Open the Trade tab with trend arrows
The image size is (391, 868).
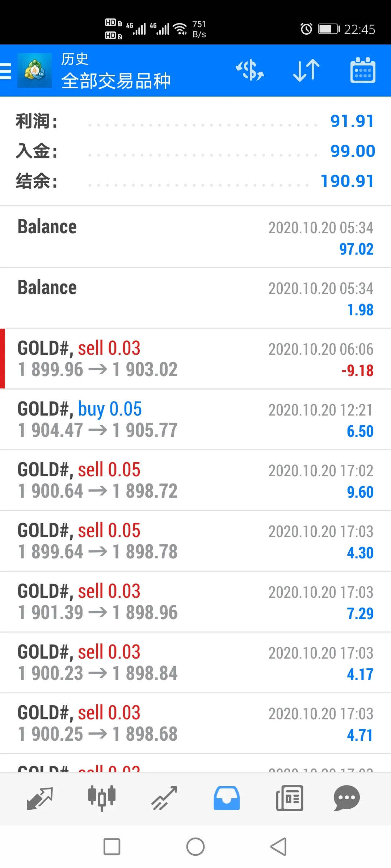[164, 798]
